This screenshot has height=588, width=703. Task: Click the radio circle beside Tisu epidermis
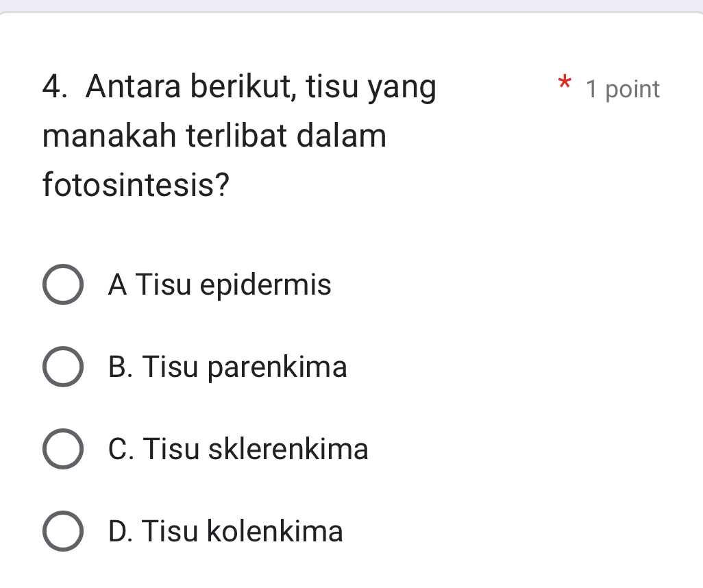click(x=63, y=285)
